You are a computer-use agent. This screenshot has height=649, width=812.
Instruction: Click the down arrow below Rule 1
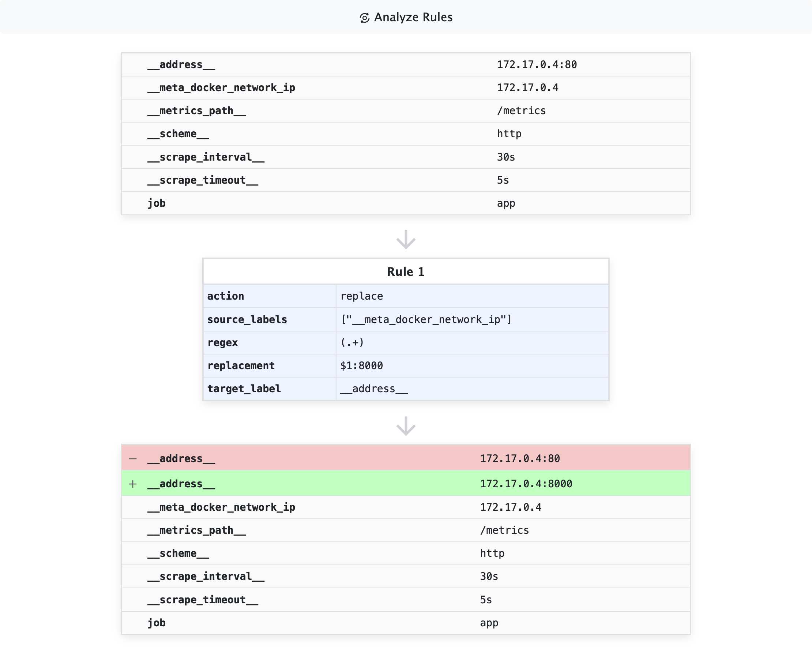point(406,426)
